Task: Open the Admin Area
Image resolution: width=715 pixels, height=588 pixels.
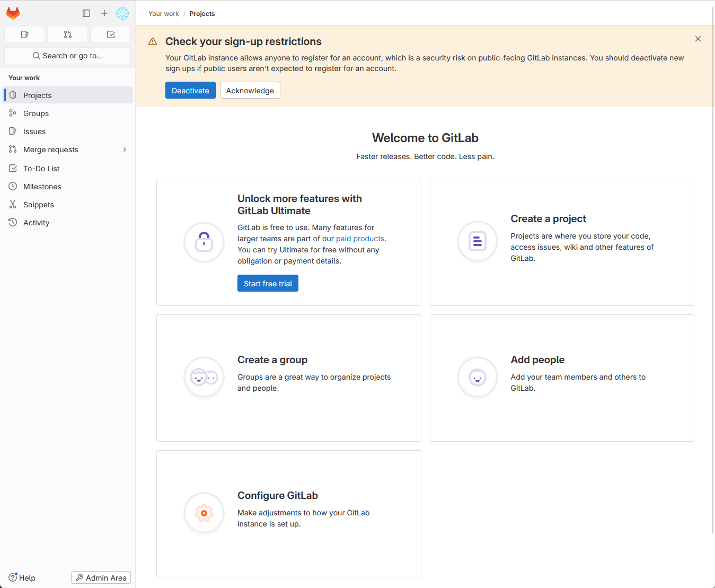Action: [x=101, y=578]
